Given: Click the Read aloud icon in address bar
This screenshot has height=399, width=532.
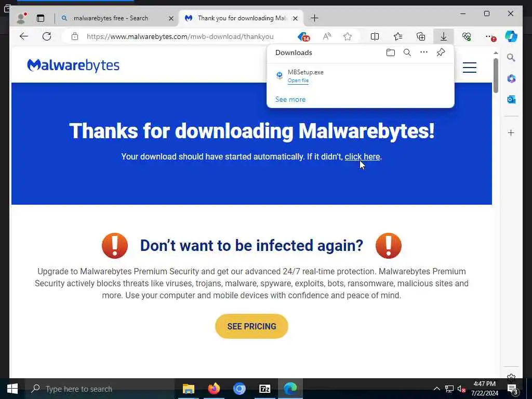Looking at the screenshot, I should coord(327,36).
